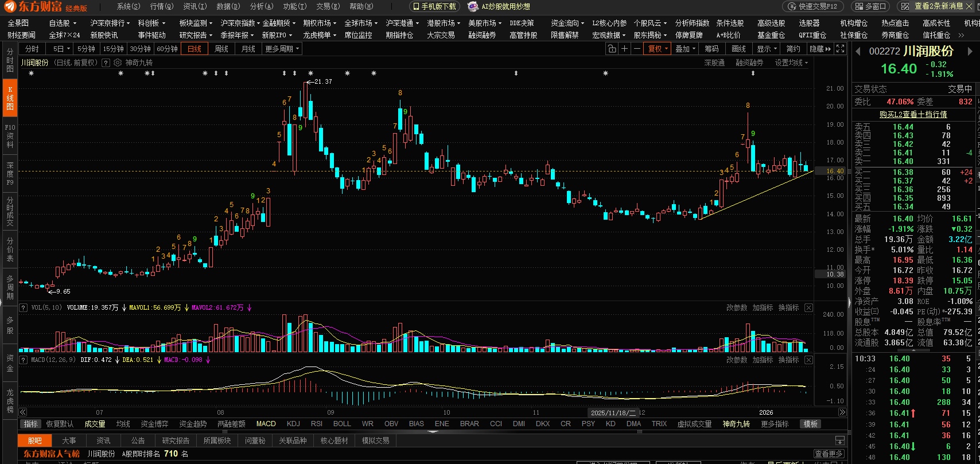Screen dimensions: 980x464
Task: Zoom in the chart with plus icon
Action: point(625,49)
